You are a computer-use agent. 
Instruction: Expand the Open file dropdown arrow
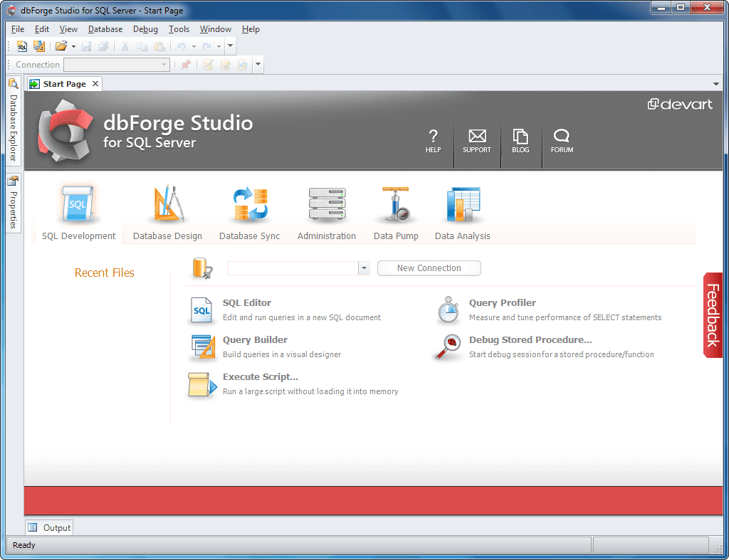coord(73,46)
